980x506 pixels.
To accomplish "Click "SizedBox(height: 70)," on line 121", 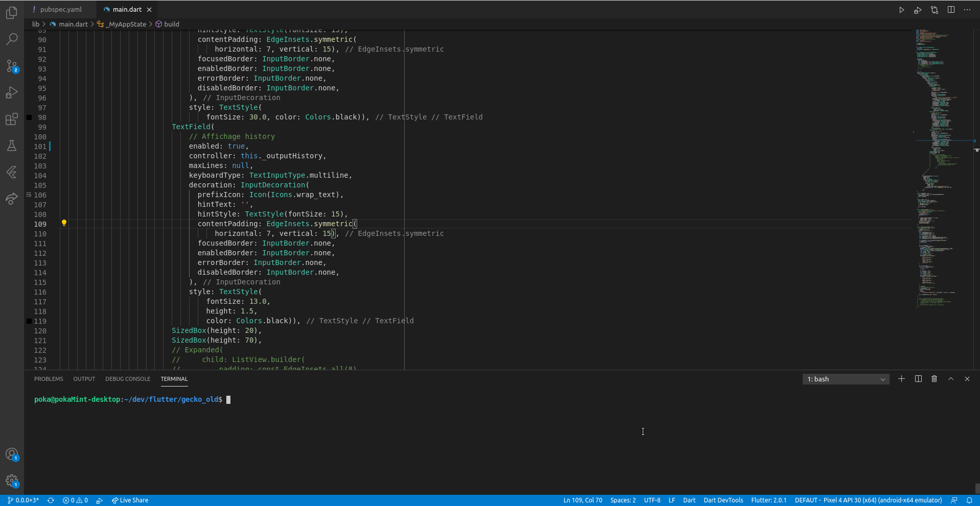I will [x=217, y=340].
